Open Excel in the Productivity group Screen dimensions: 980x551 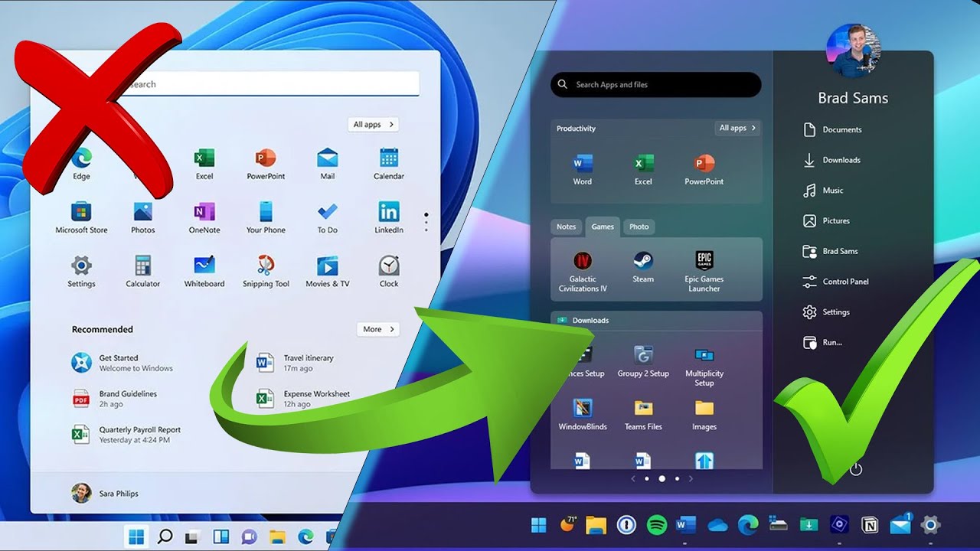[643, 169]
